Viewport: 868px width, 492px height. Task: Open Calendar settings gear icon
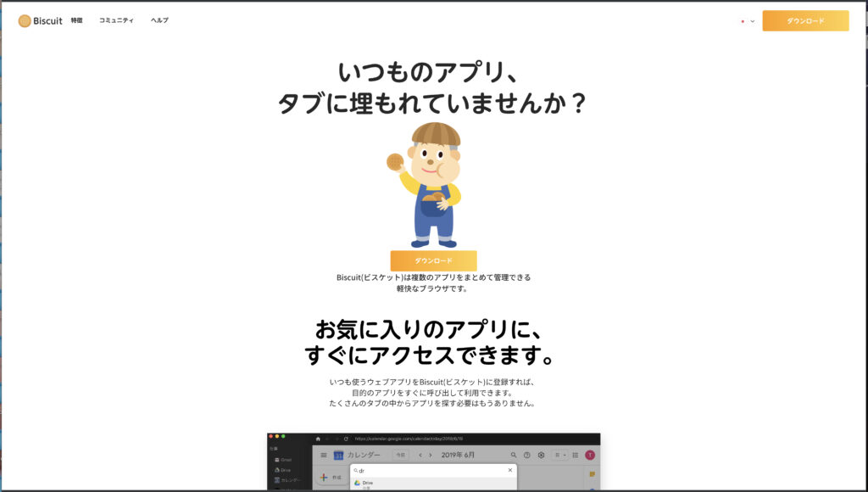[541, 456]
